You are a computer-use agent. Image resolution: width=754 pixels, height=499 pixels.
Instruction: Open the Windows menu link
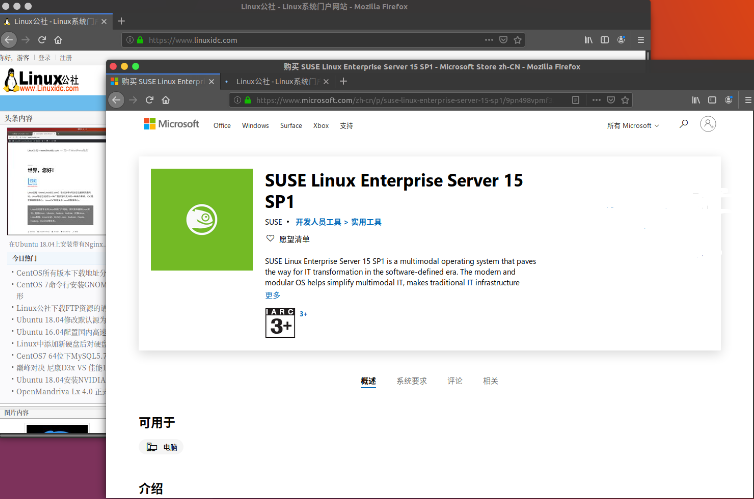pyautogui.click(x=255, y=125)
